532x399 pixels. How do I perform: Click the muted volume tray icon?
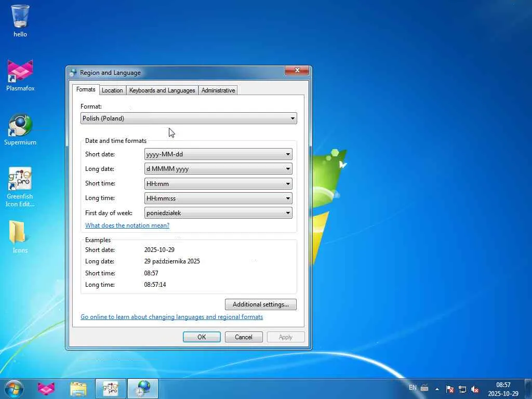475,389
